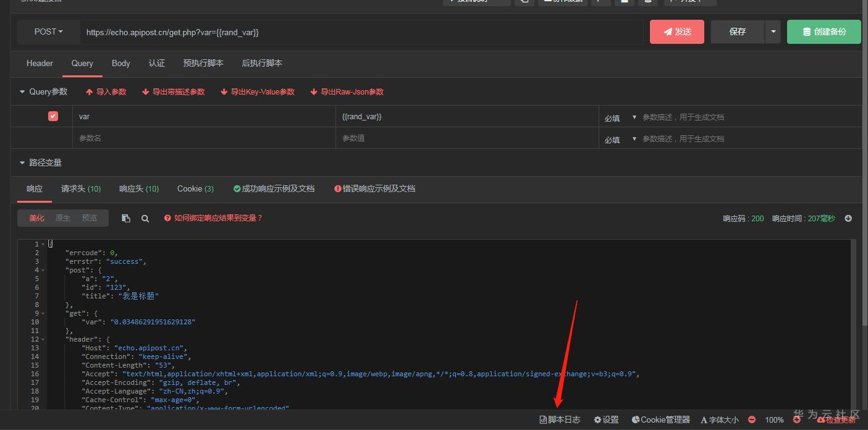
Task: Decrease font size with the minus icon
Action: point(752,419)
